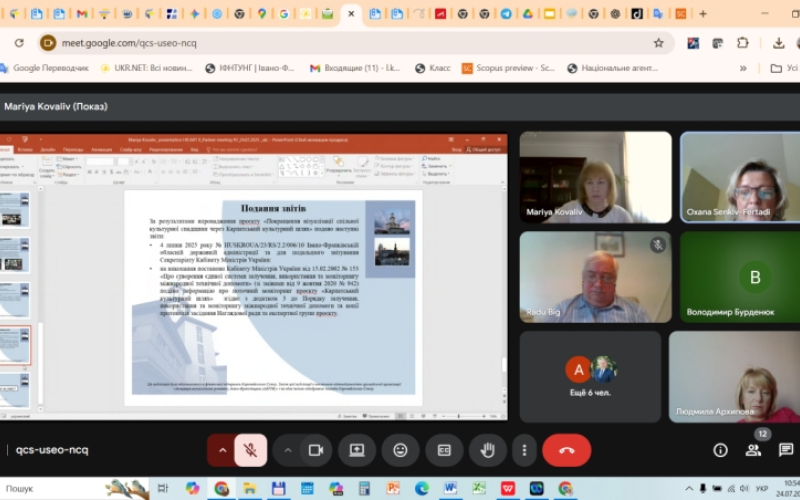Bookmark this page with the star icon
This screenshot has width=800, height=500.
click(659, 43)
